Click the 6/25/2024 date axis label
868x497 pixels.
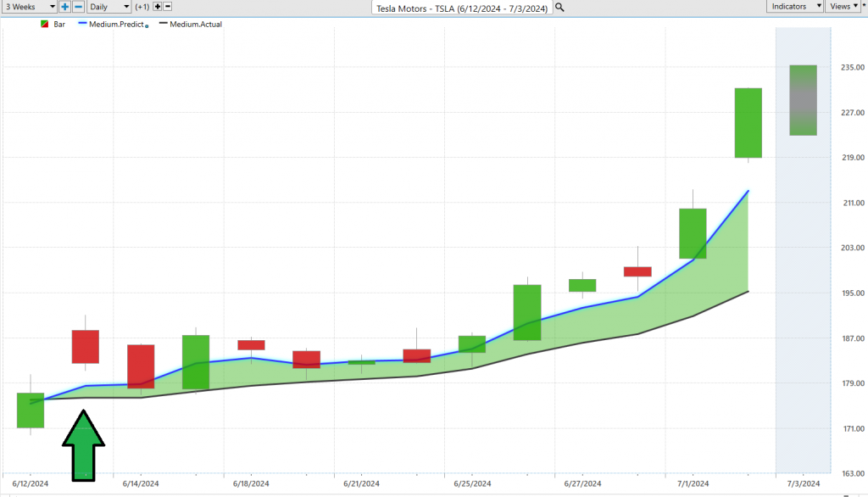pos(472,483)
